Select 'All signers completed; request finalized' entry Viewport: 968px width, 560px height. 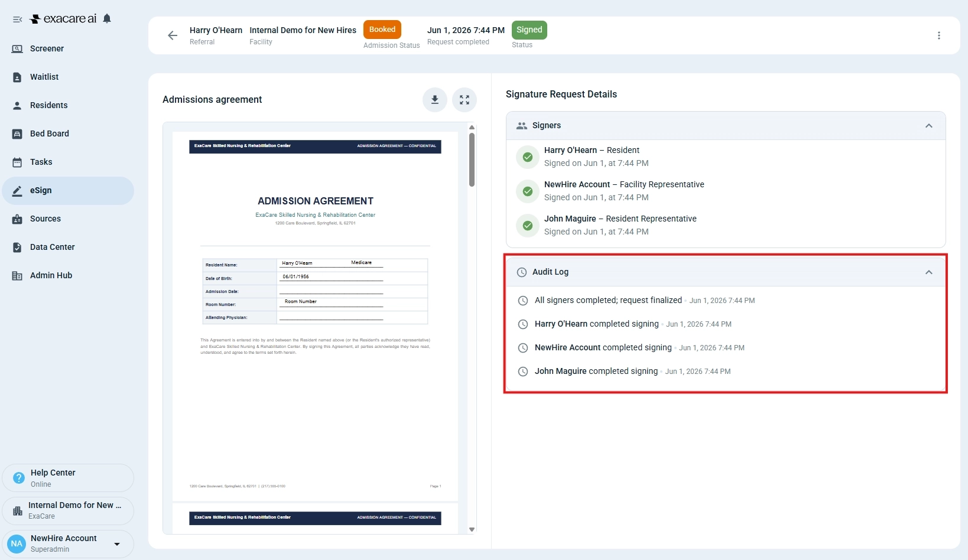coord(608,300)
